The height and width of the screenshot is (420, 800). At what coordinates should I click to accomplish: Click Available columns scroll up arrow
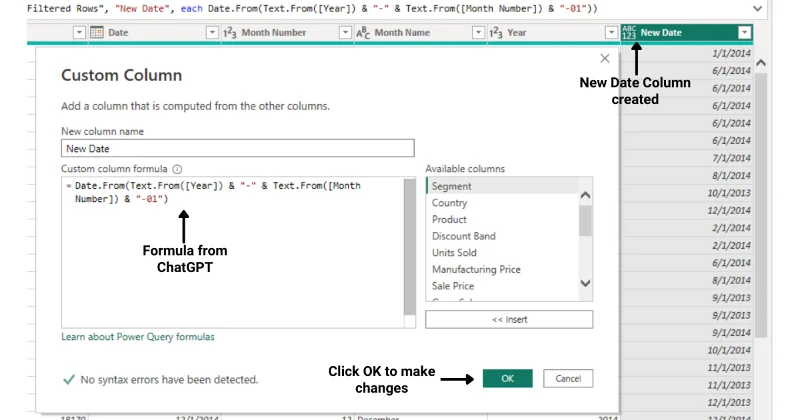click(586, 195)
